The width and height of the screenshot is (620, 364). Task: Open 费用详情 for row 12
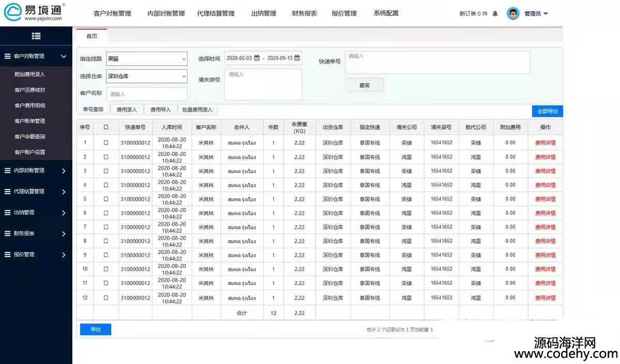coord(545,297)
